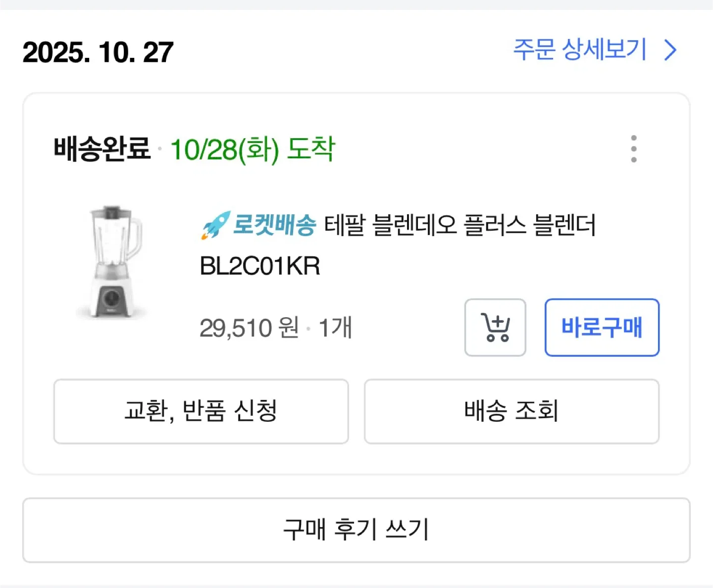Viewport: 713px width, 588px height.
Task: Click the BL2C01KR model number text
Action: click(x=260, y=266)
